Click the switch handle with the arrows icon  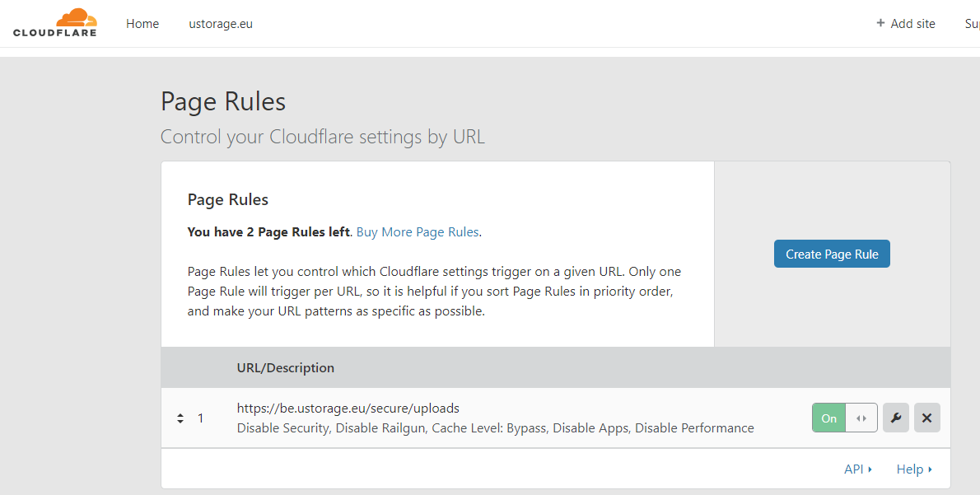tap(861, 418)
